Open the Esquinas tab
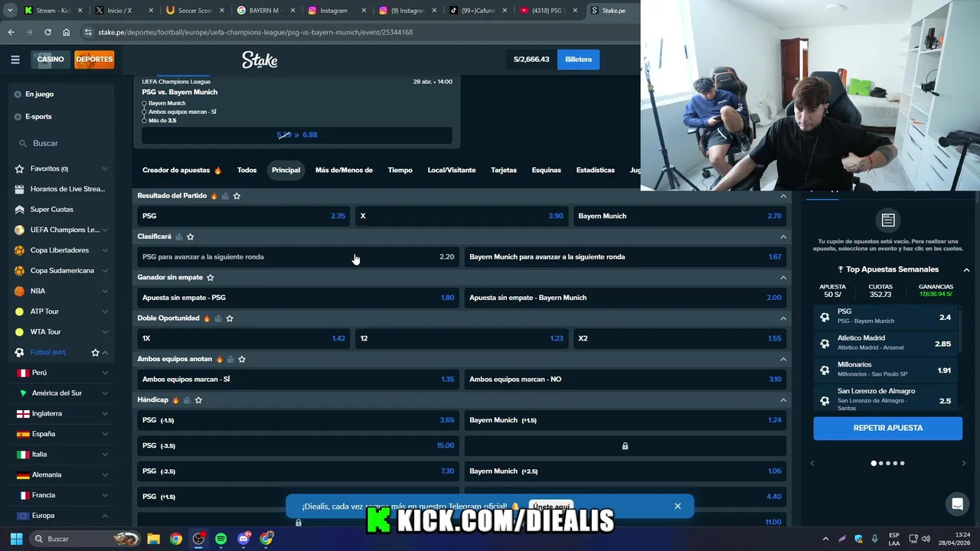 click(547, 170)
